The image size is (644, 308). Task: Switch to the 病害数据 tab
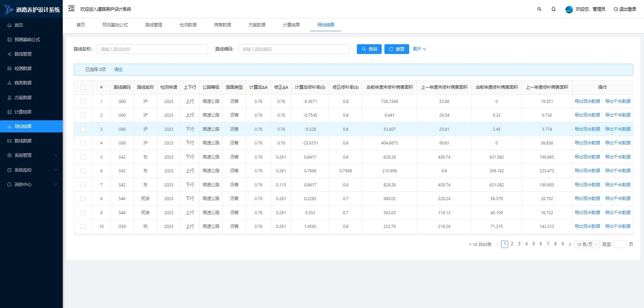click(222, 25)
